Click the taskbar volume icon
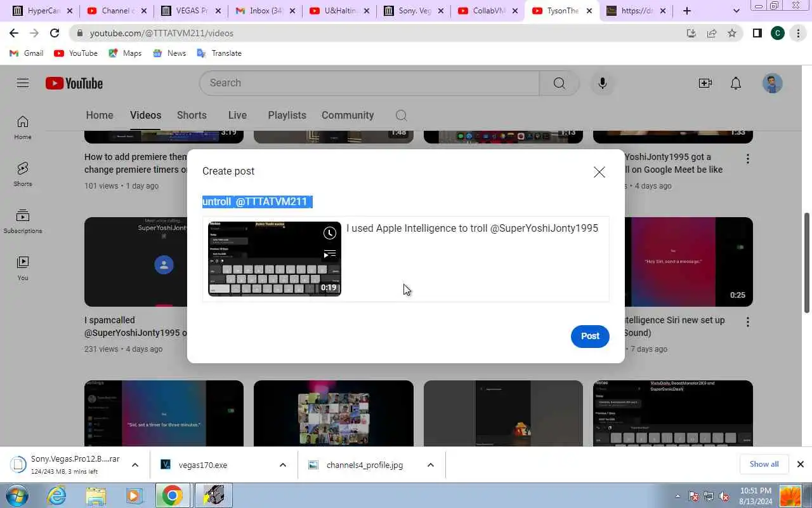812x508 pixels. 724,496
